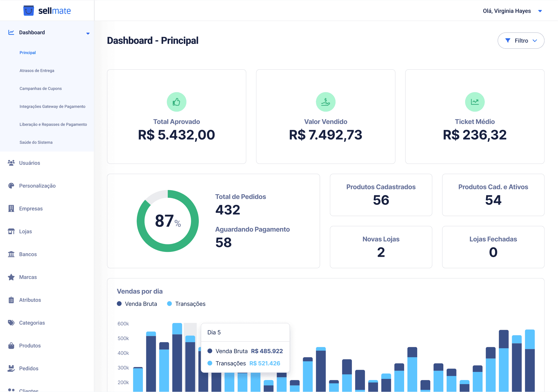Open Liberação e Repasses de Pagamento
This screenshot has height=392, width=558.
point(53,124)
